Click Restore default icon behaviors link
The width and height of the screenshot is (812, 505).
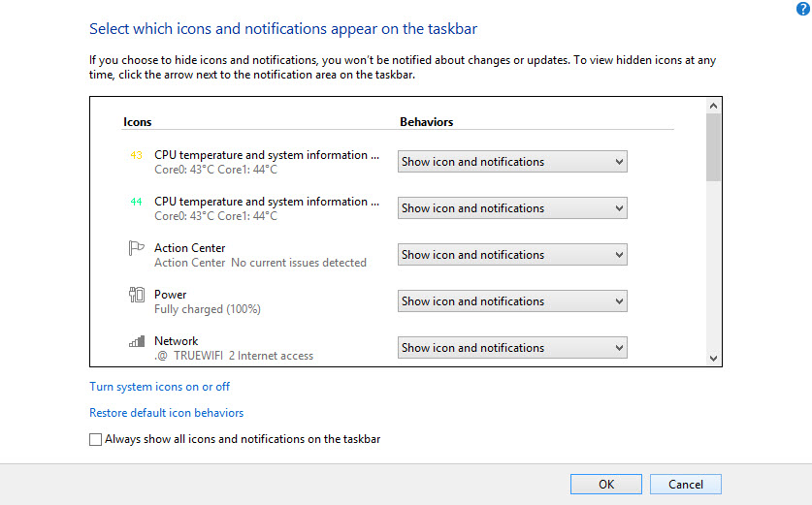[166, 413]
